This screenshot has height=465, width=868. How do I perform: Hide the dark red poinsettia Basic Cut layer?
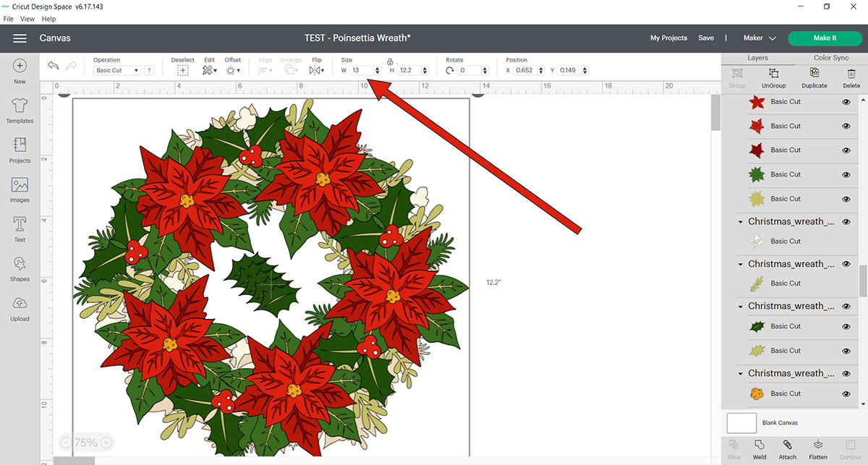click(846, 150)
